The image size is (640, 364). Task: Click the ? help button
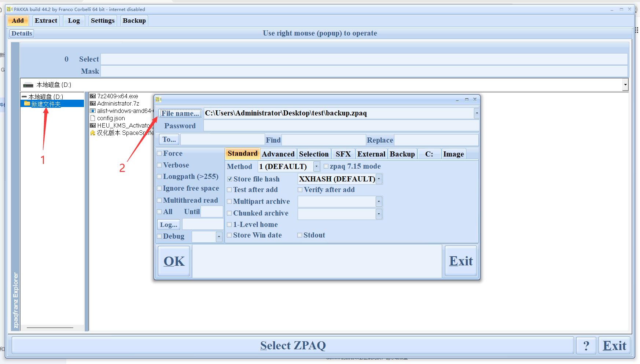[586, 345]
